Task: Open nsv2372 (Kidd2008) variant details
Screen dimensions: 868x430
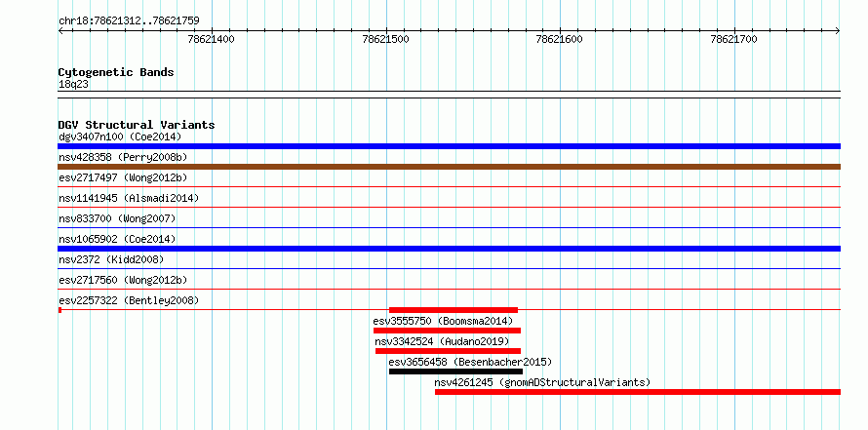Action: [x=111, y=259]
